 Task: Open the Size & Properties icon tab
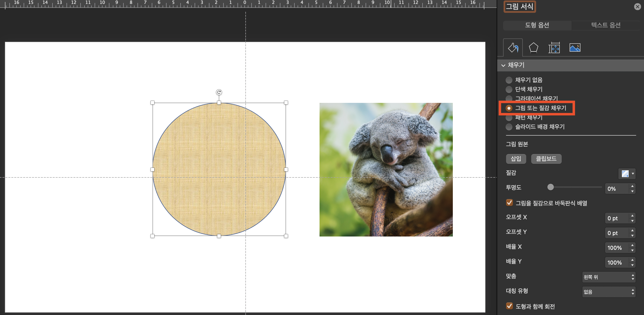(x=554, y=47)
